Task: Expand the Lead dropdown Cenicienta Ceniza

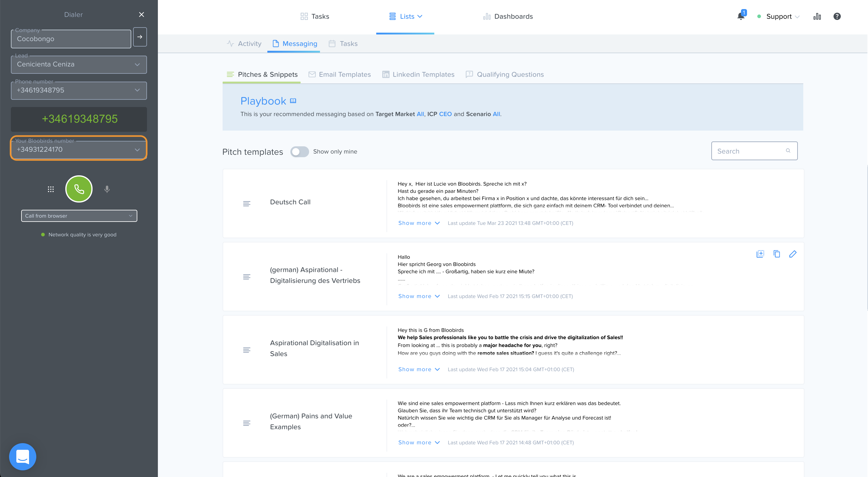Action: pyautogui.click(x=79, y=64)
